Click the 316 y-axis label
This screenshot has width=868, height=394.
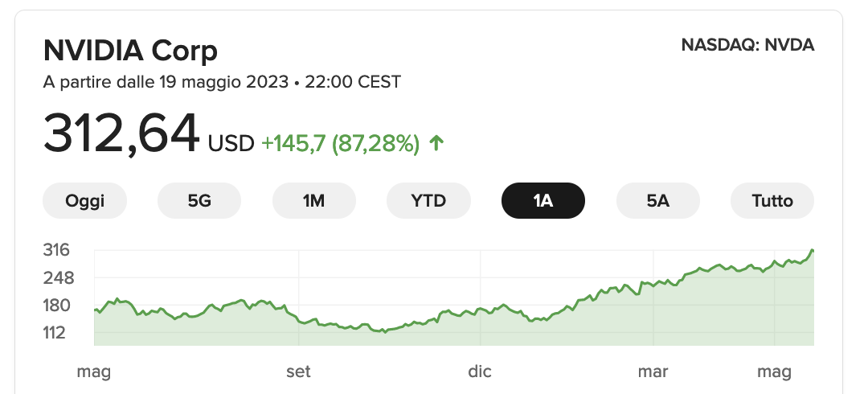click(x=56, y=250)
